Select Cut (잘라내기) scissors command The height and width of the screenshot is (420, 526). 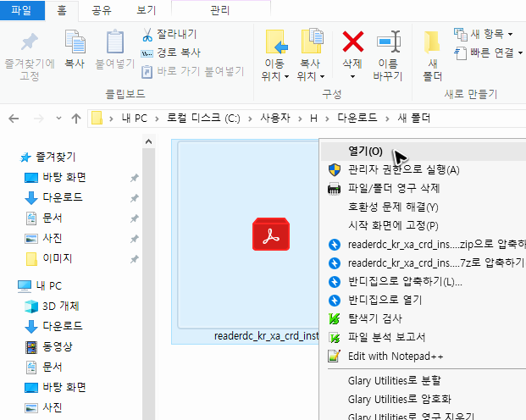point(169,34)
